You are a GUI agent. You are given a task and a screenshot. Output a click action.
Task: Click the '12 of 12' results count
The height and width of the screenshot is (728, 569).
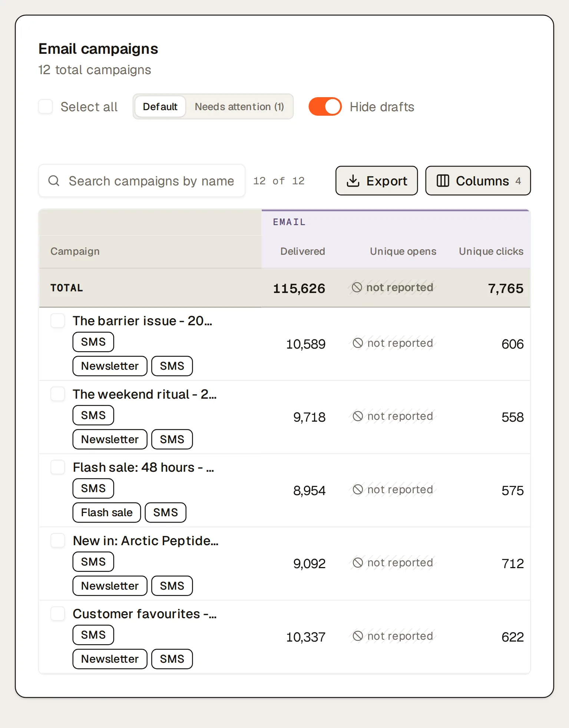pyautogui.click(x=279, y=181)
